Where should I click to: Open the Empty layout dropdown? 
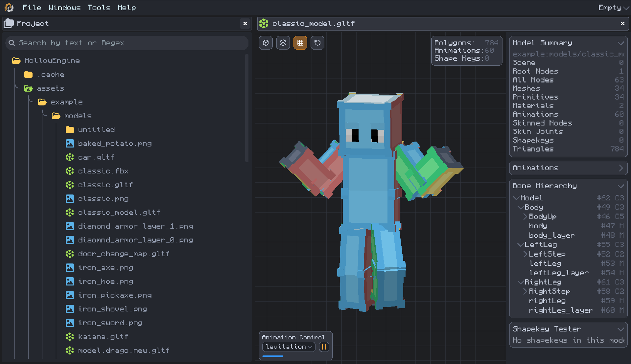[x=613, y=7]
